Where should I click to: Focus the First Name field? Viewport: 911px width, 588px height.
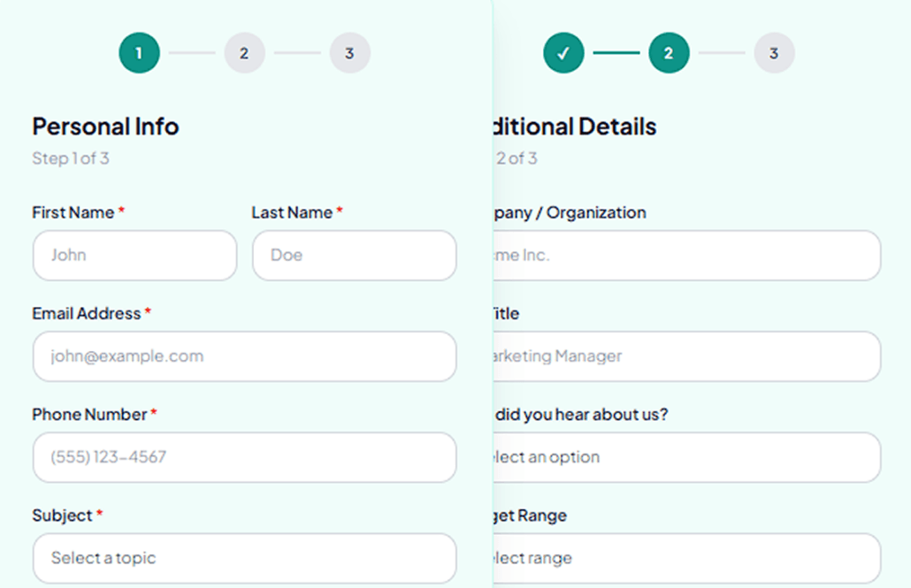tap(134, 256)
